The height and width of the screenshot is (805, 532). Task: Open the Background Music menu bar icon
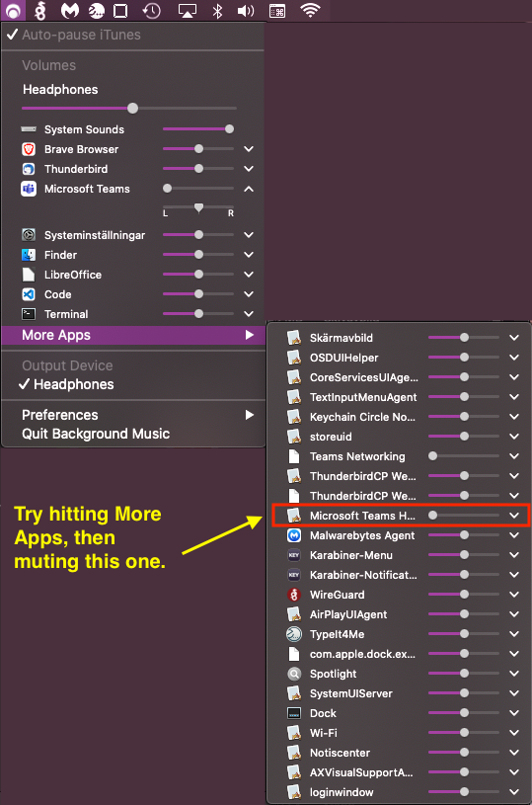(12, 10)
